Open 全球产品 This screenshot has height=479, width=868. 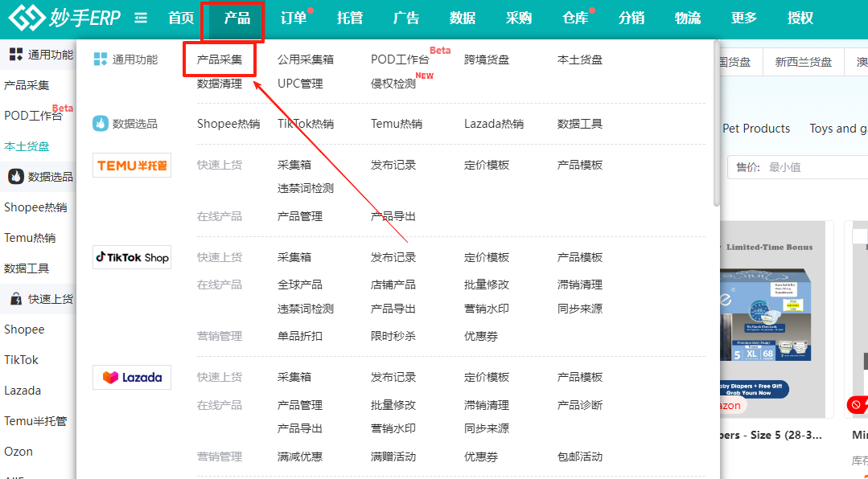tap(300, 285)
